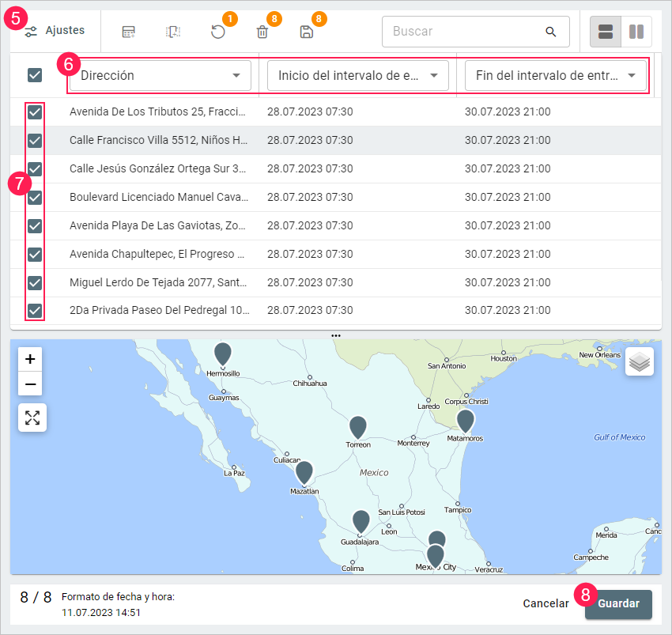Screen dimensions: 672x635
Task: Switch to vertical split layout view
Action: (636, 32)
